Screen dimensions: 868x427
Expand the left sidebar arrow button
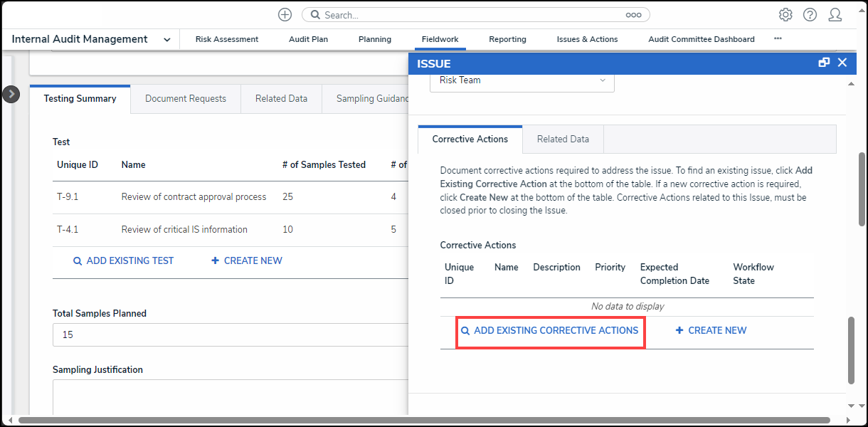tap(11, 94)
